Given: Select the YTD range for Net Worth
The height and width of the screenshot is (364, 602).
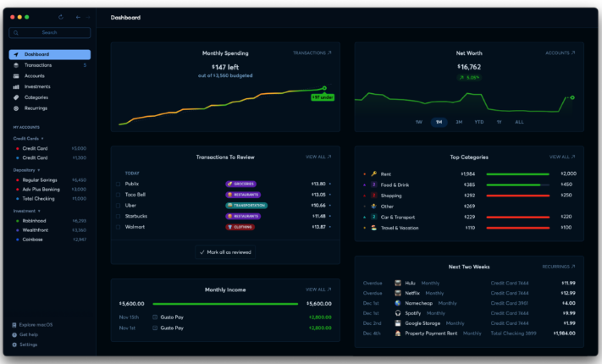Looking at the screenshot, I should [478, 122].
